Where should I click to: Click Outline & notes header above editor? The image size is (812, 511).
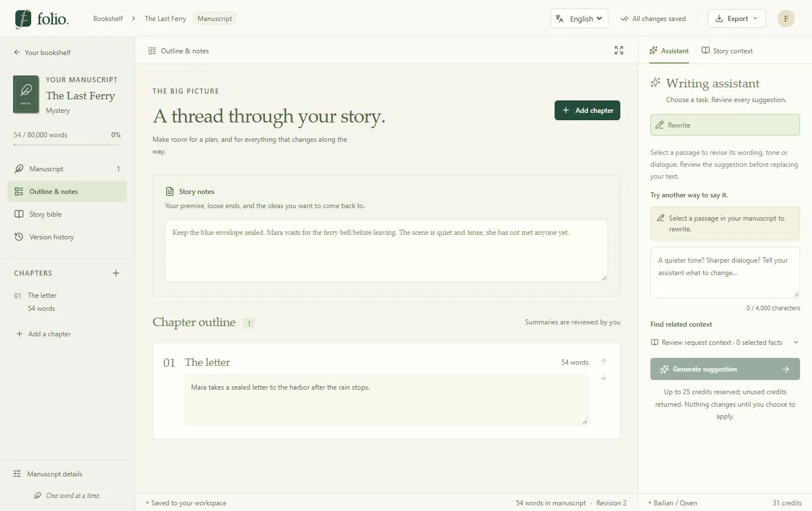(179, 51)
